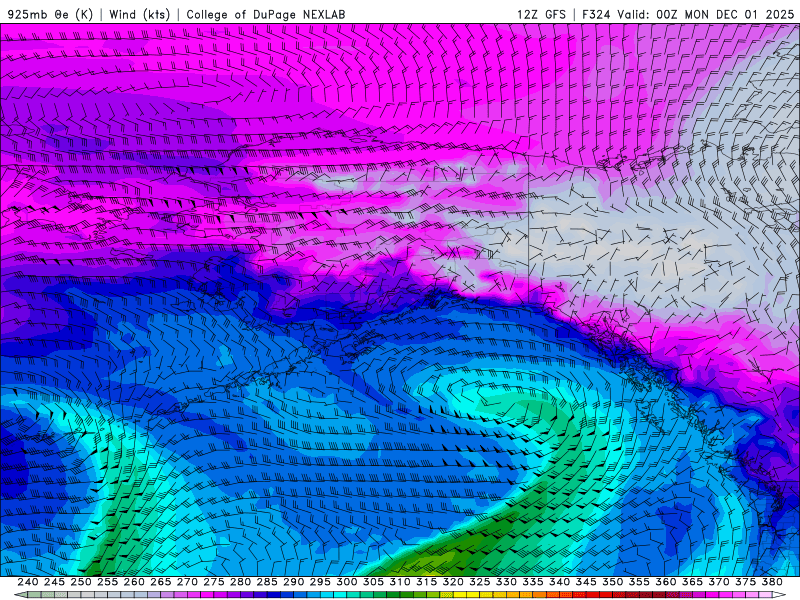Click the 270 color scale label
The width and height of the screenshot is (800, 600).
187,582
